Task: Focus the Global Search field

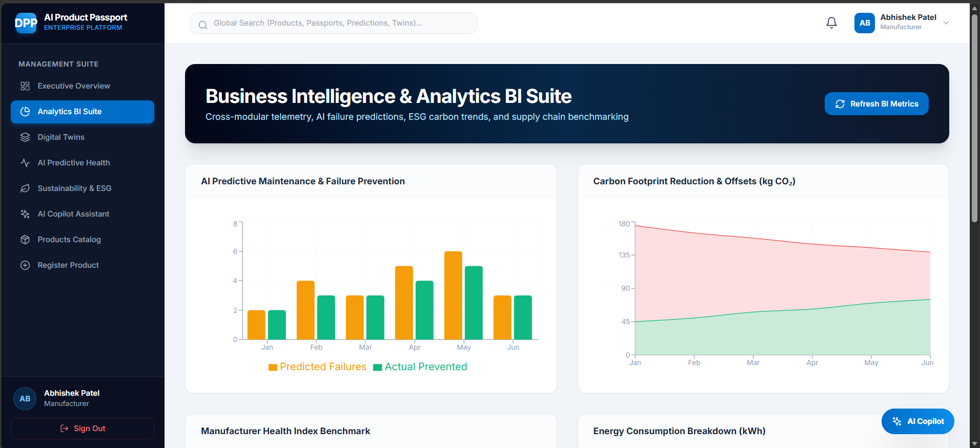Action: pos(334,23)
